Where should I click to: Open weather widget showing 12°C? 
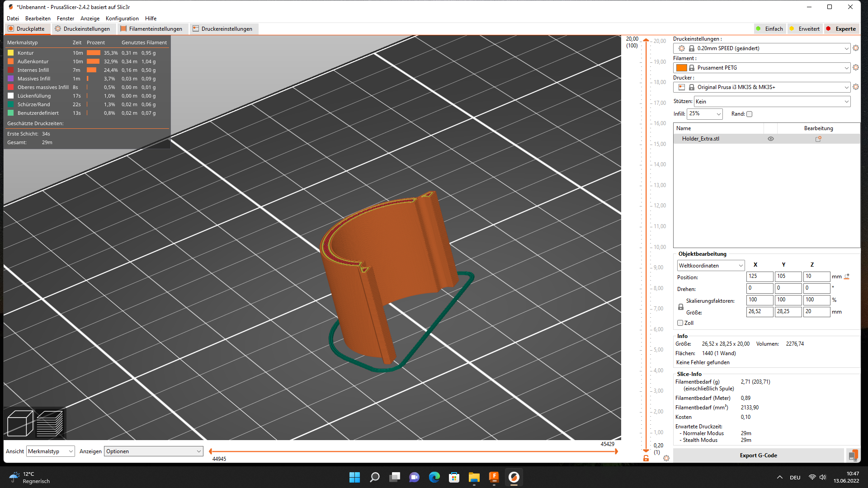tap(30, 478)
